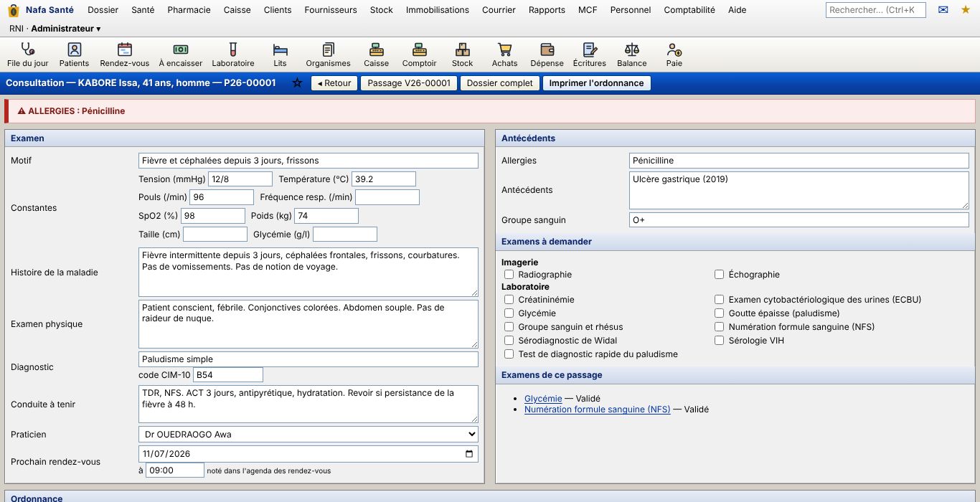The image size is (980, 502).
Task: Expand the Praticien dropdown
Action: (x=308, y=434)
